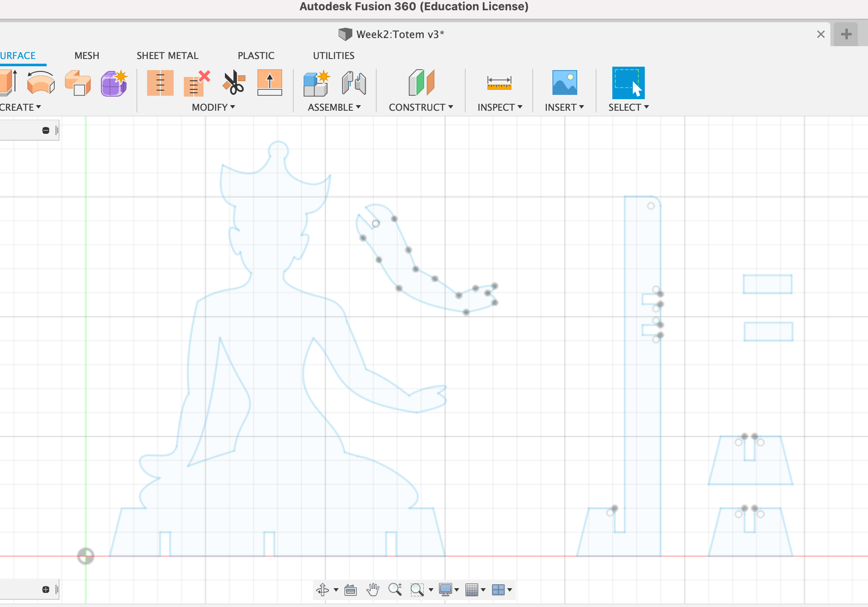
Task: Click the Scissors tool in Modify
Action: point(234,84)
